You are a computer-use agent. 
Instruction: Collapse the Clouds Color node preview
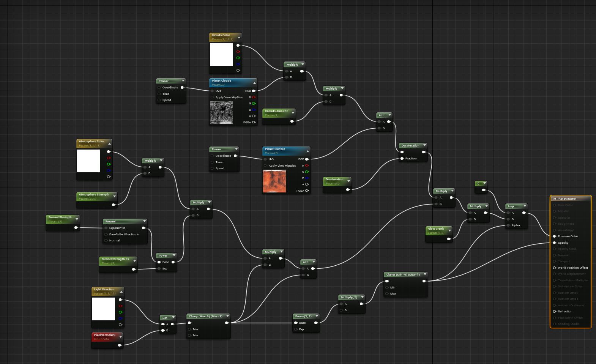pos(239,37)
